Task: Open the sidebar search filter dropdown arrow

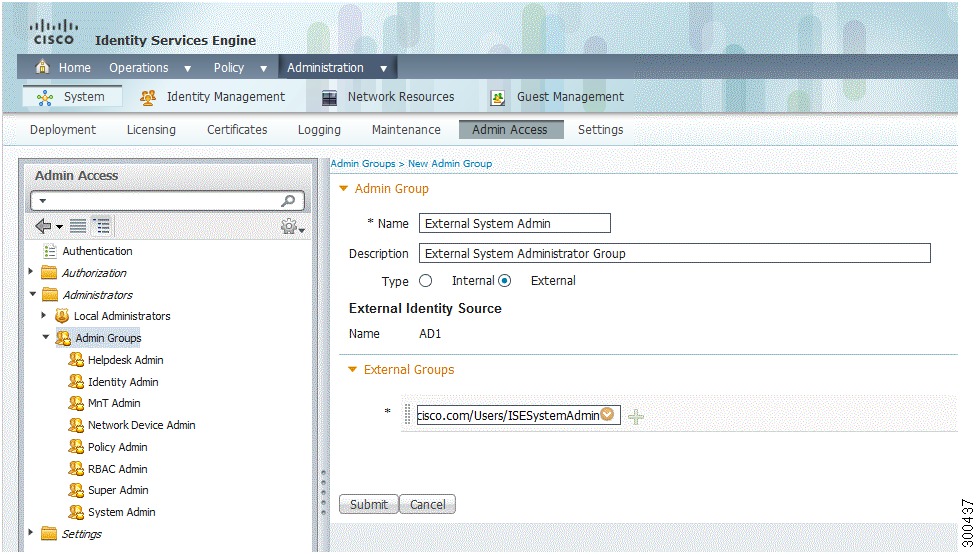Action: (x=42, y=201)
